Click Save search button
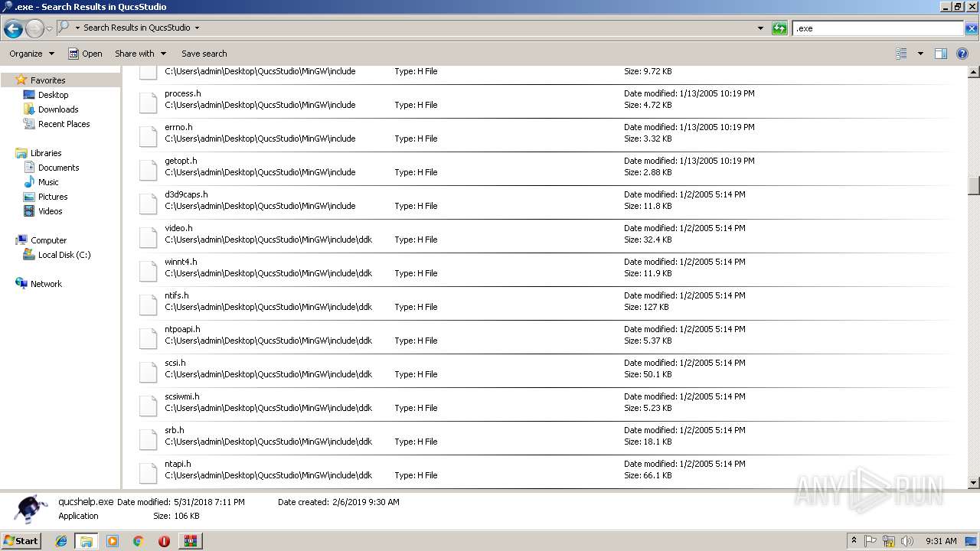Screen dimensions: 980x551 [204, 54]
